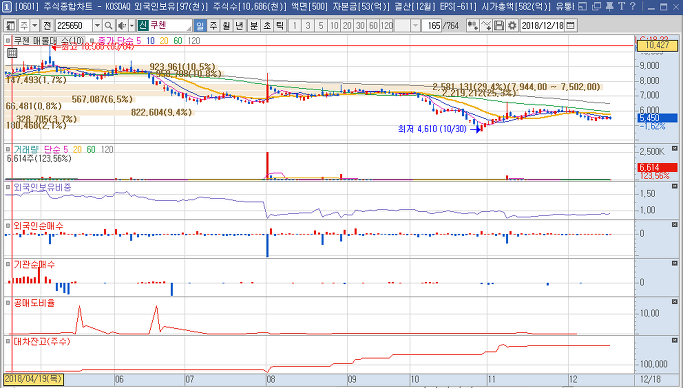Click the bar count field showing 165
The width and height of the screenshot is (683, 388).
pos(432,26)
